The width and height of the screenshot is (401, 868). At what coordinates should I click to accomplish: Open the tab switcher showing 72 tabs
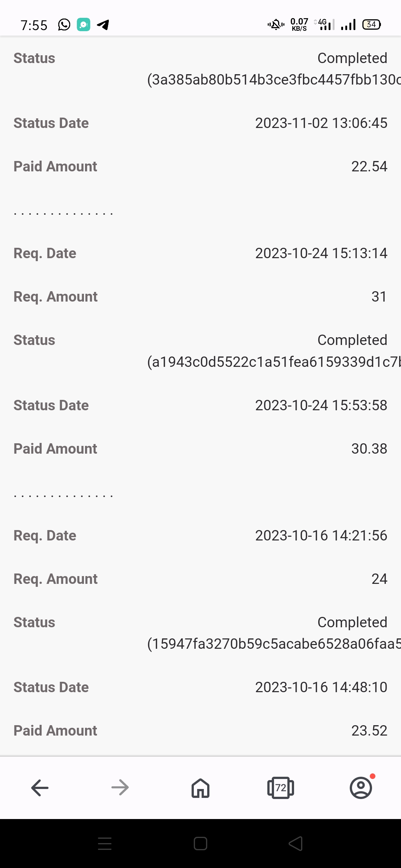pos(281,788)
